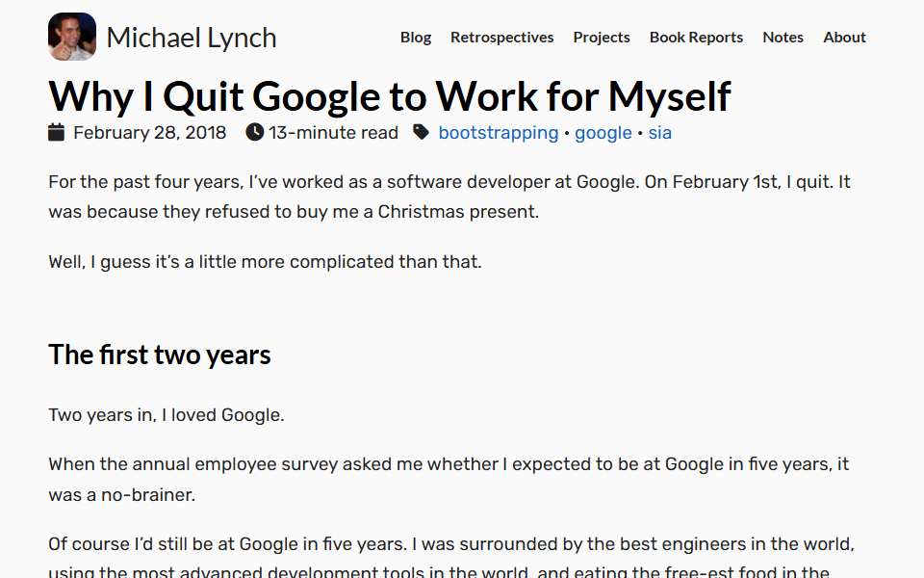
Task: Go to the Retrospectives page
Action: 502,38
